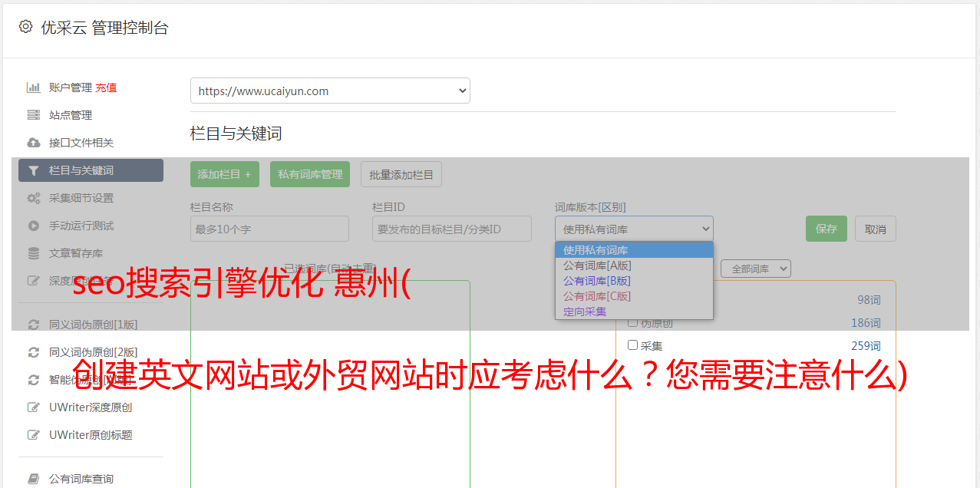Choose 公有词库[C版] from the list
Screen dimensions: 980x488
pyautogui.click(x=634, y=296)
